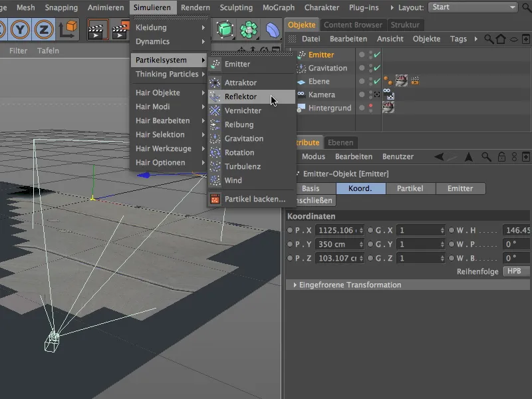Open the Thinking Particles submenu
This screenshot has width=532, height=399.
(x=169, y=74)
